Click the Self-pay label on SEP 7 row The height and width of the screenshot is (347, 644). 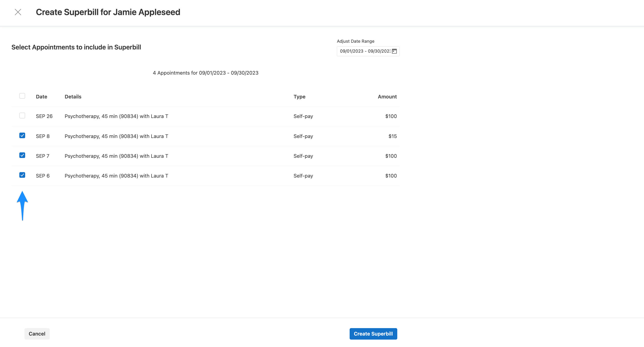(303, 156)
